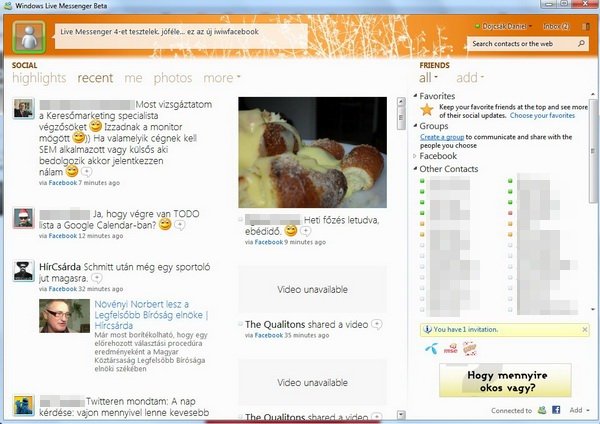600x424 pixels.
Task: Click the feed scrollbar down arrow
Action: [x=401, y=414]
